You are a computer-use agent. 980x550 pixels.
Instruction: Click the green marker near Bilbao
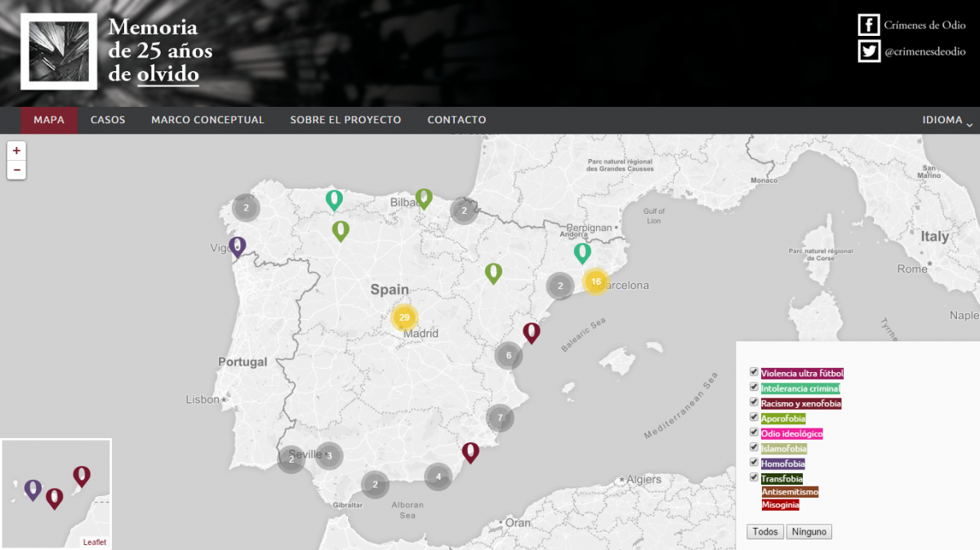coord(423,197)
